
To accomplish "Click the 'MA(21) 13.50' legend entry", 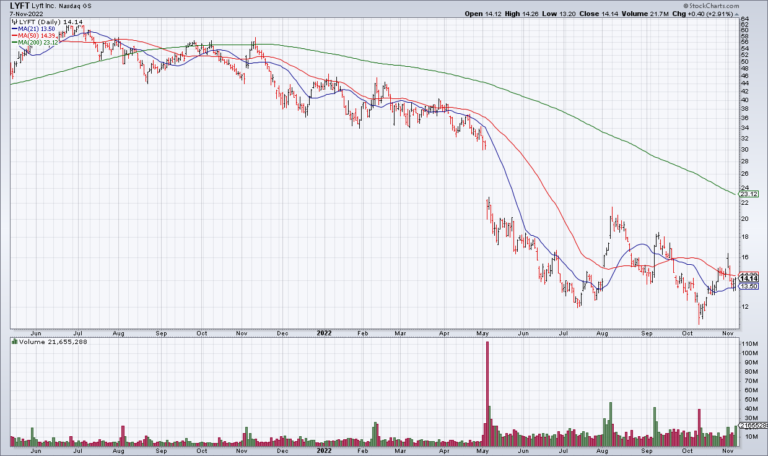I will 36,29.
